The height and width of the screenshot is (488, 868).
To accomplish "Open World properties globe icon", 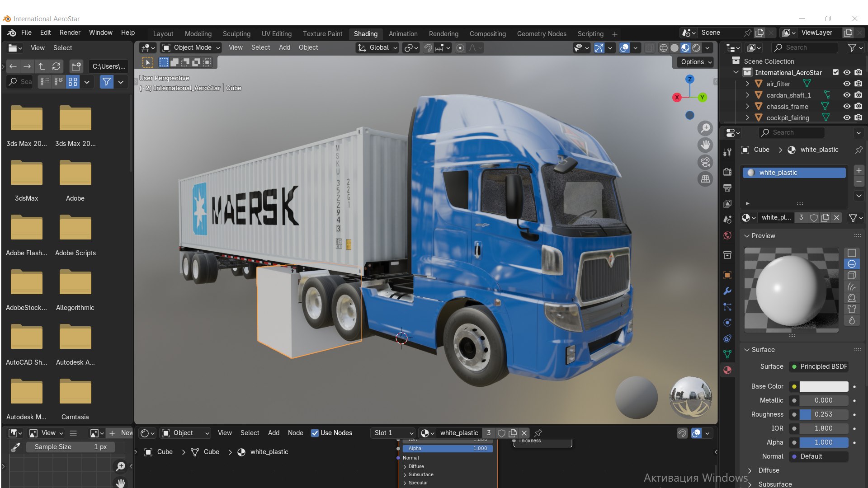I will [x=727, y=235].
